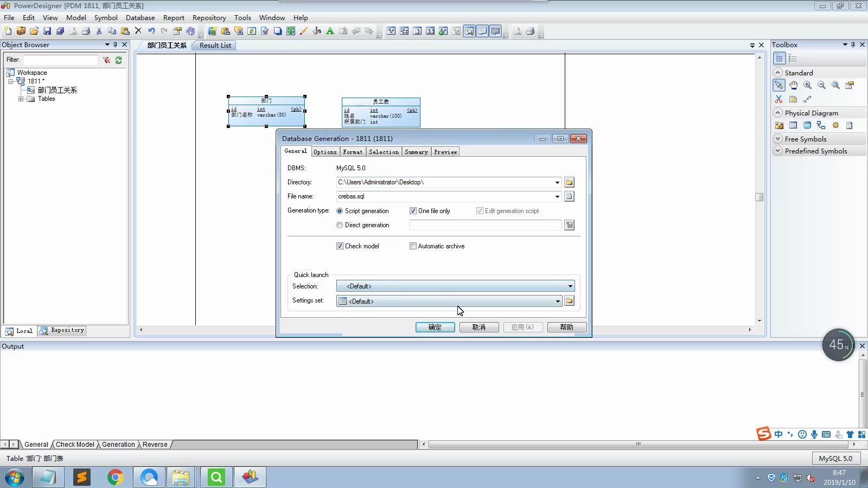Open the Directory browse folder next to path
Screen dimensions: 868x488
click(569, 182)
